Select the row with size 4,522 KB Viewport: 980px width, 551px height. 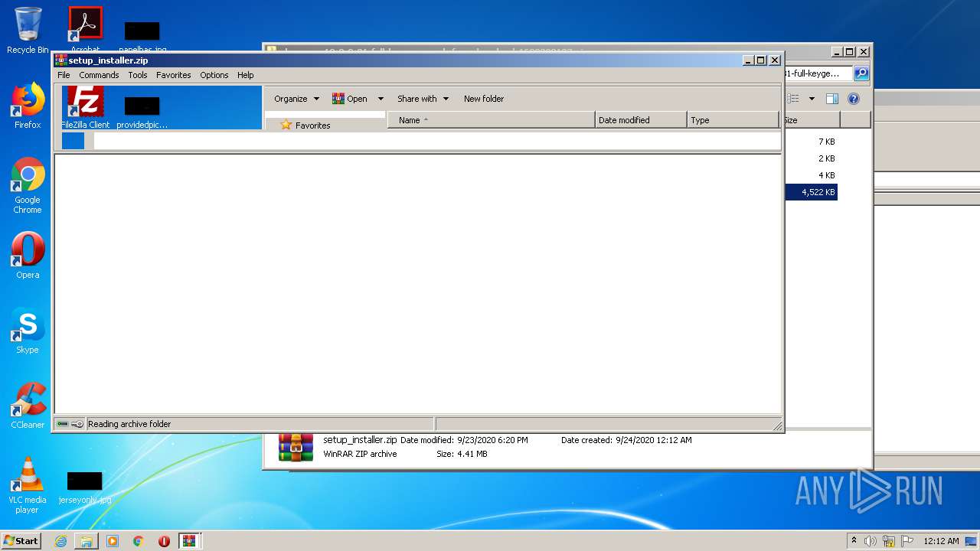click(811, 192)
